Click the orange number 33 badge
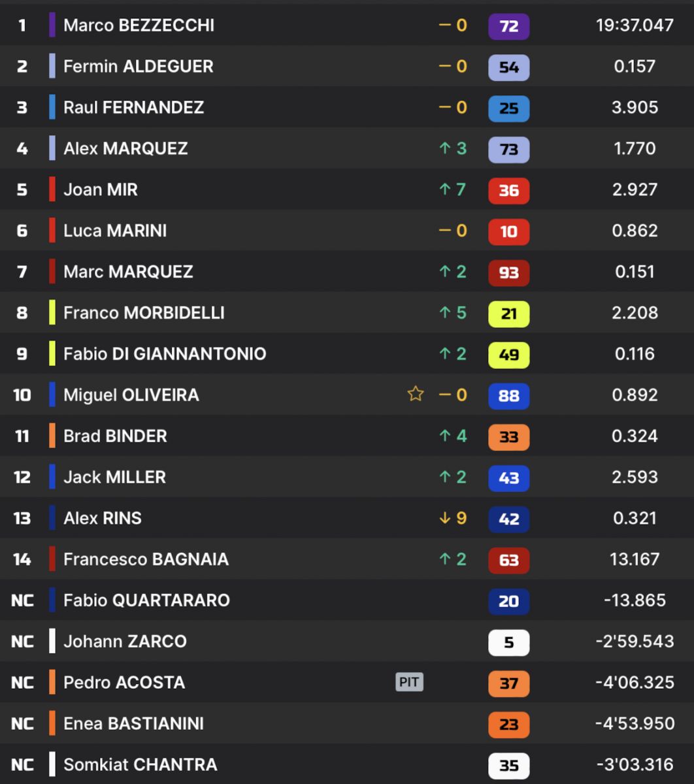This screenshot has width=694, height=784. click(508, 438)
